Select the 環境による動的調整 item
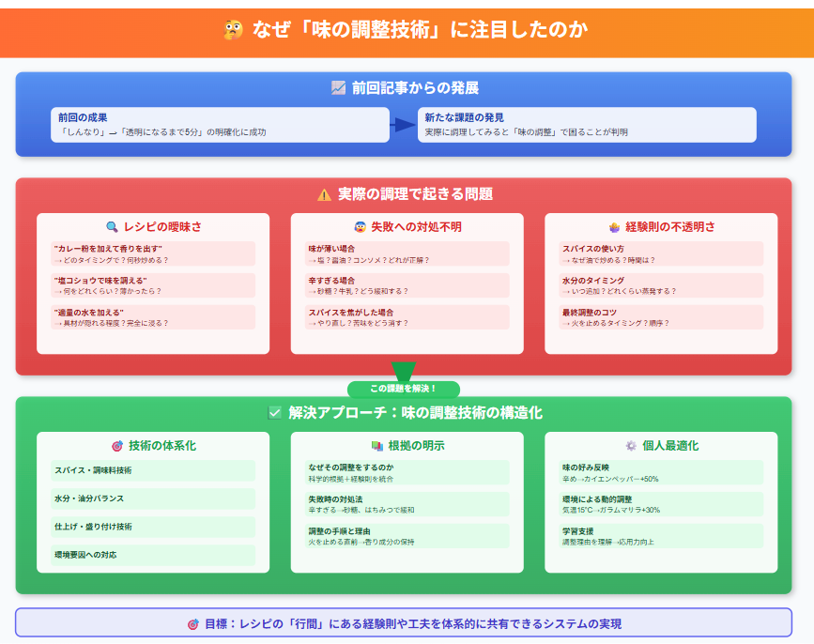Viewport: 814px width, 644px height. 661,504
